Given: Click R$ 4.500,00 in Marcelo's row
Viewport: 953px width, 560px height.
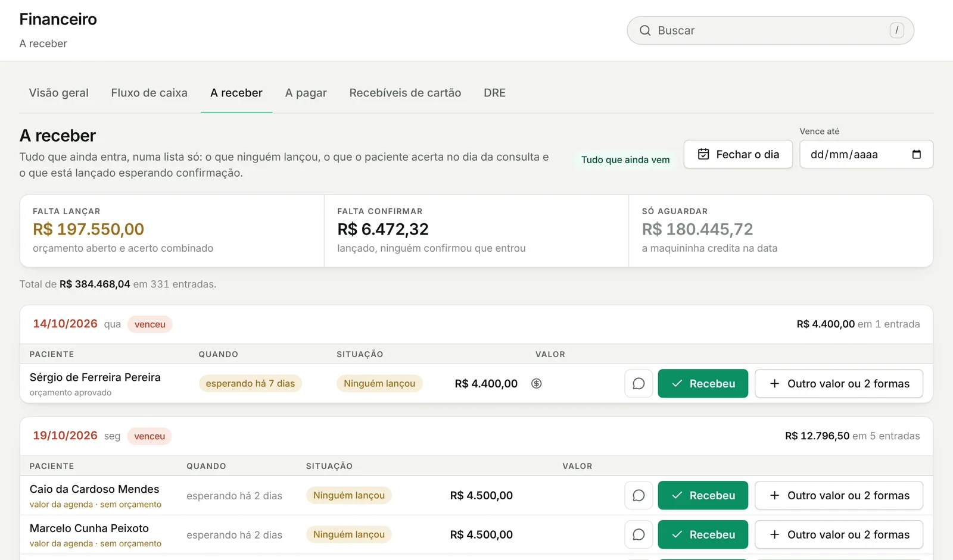Looking at the screenshot, I should click(481, 535).
